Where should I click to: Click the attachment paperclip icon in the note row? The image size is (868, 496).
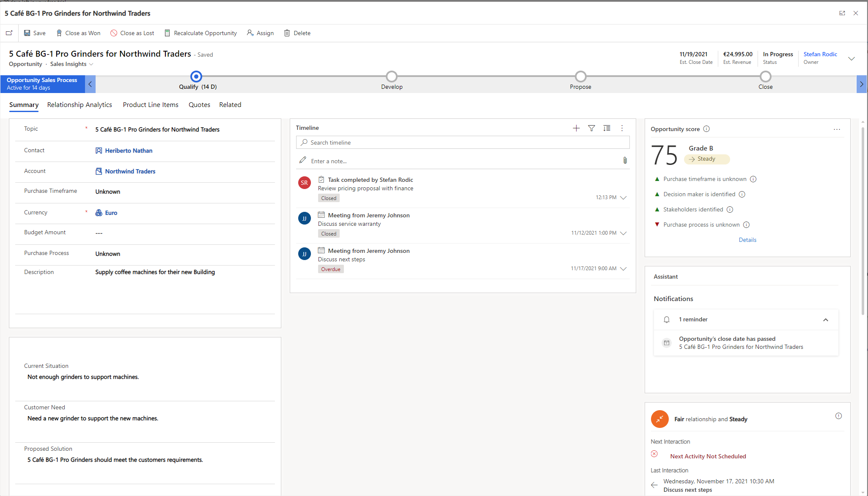click(x=625, y=160)
